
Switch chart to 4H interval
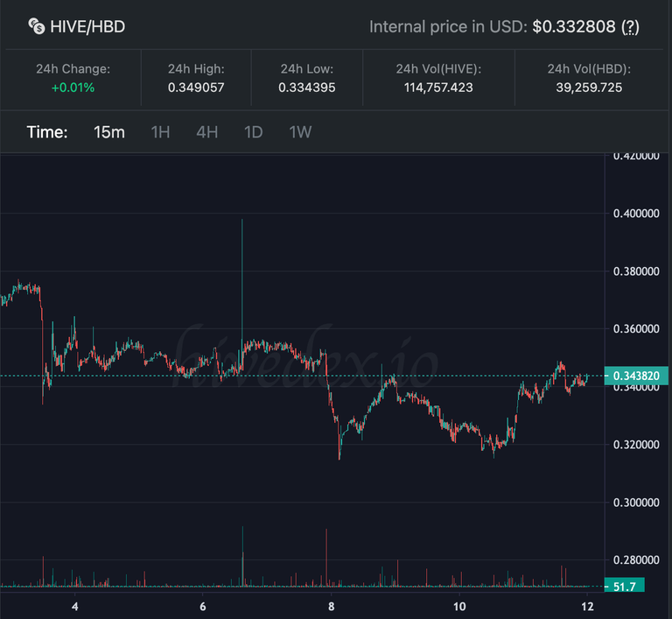click(207, 132)
